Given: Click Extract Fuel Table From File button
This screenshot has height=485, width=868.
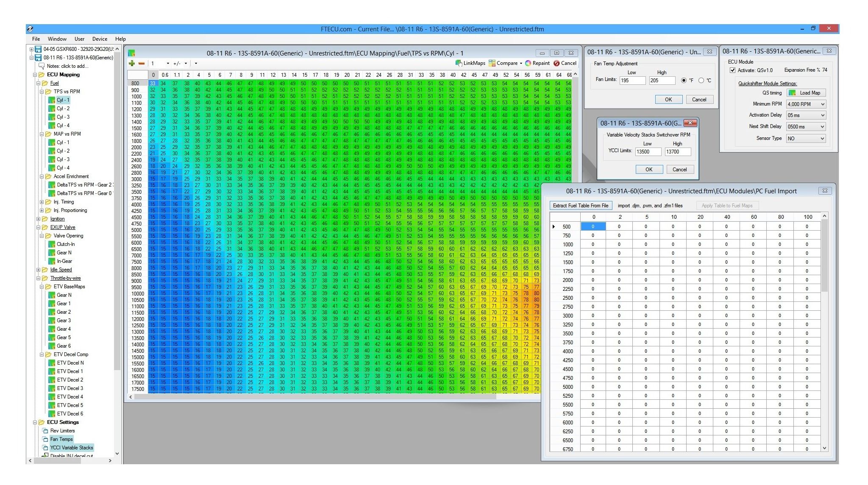Looking at the screenshot, I should click(x=580, y=206).
